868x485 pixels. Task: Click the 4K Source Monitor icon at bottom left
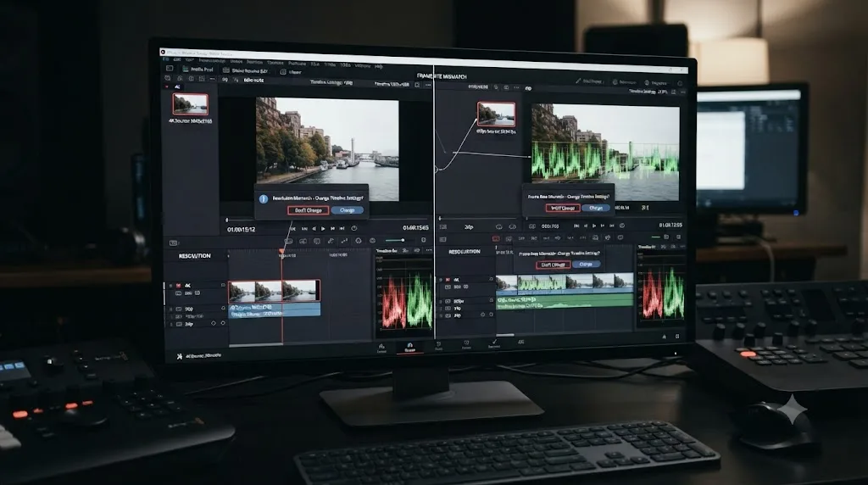tap(180, 356)
